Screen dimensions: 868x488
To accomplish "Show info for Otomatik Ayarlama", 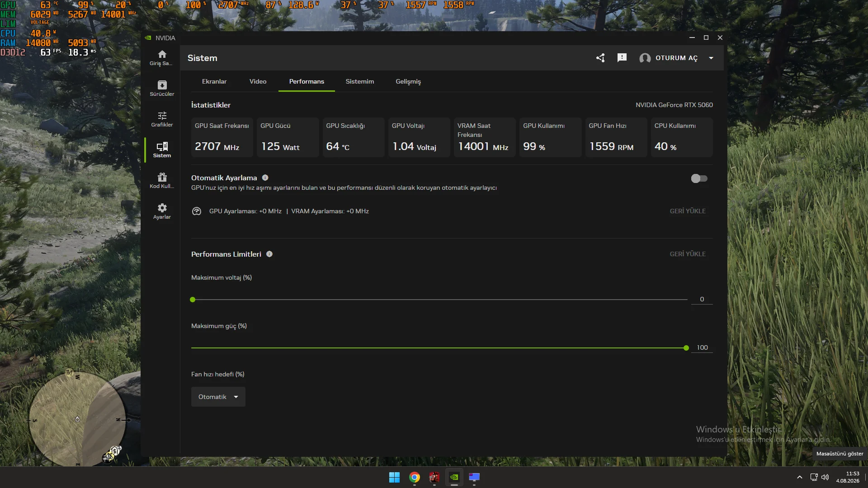I will 265,178.
